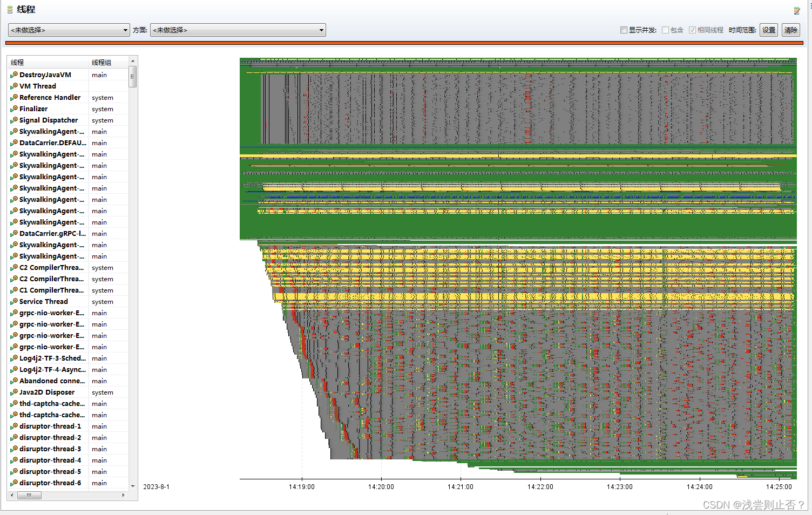
Task: Click the thread icon beside DestroyJavaVM
Action: (13, 74)
